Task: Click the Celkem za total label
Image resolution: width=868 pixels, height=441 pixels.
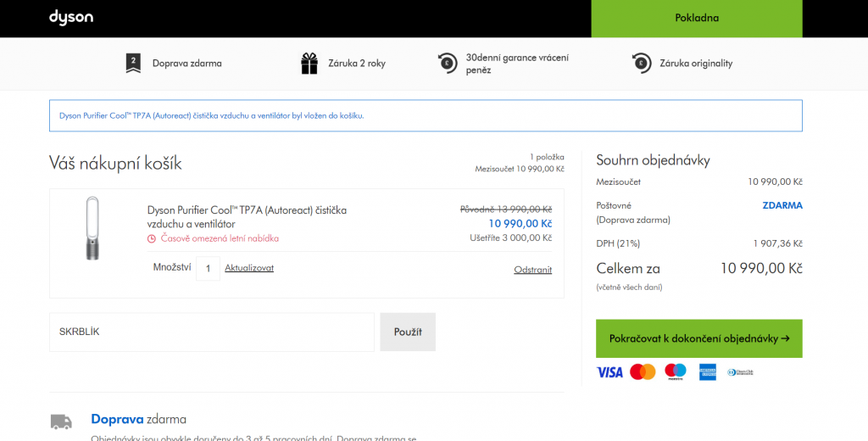Action: [628, 269]
